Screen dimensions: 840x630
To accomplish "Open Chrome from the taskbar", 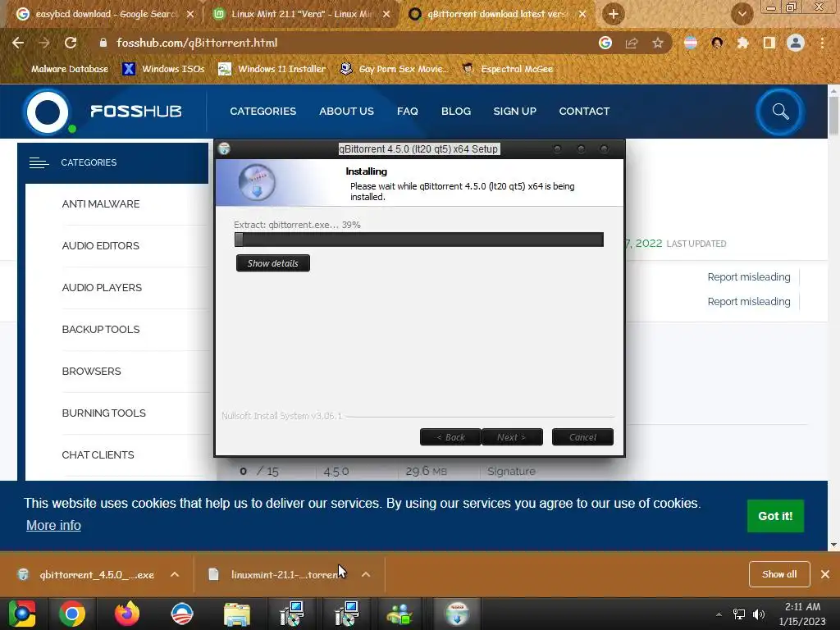I will point(72,614).
